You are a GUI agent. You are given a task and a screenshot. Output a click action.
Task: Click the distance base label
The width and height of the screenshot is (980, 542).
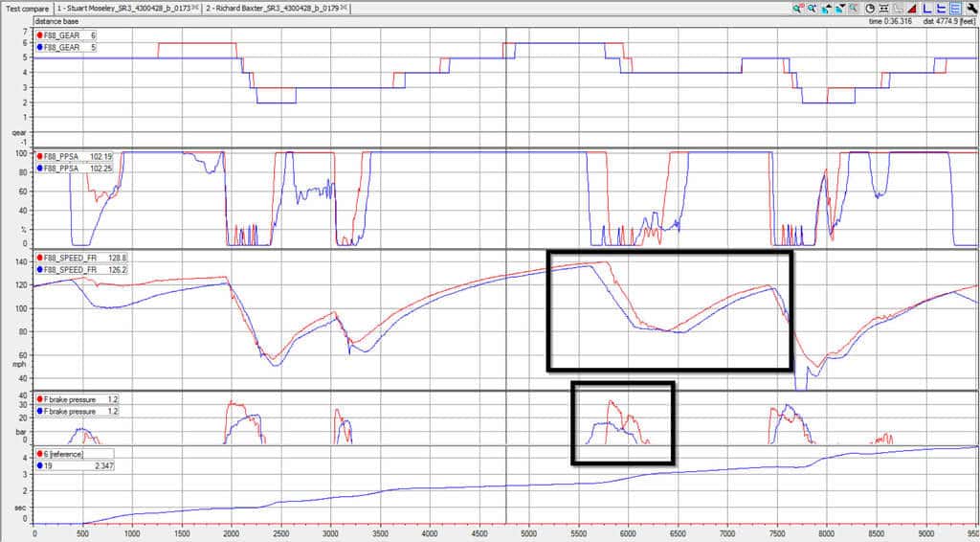(57, 20)
